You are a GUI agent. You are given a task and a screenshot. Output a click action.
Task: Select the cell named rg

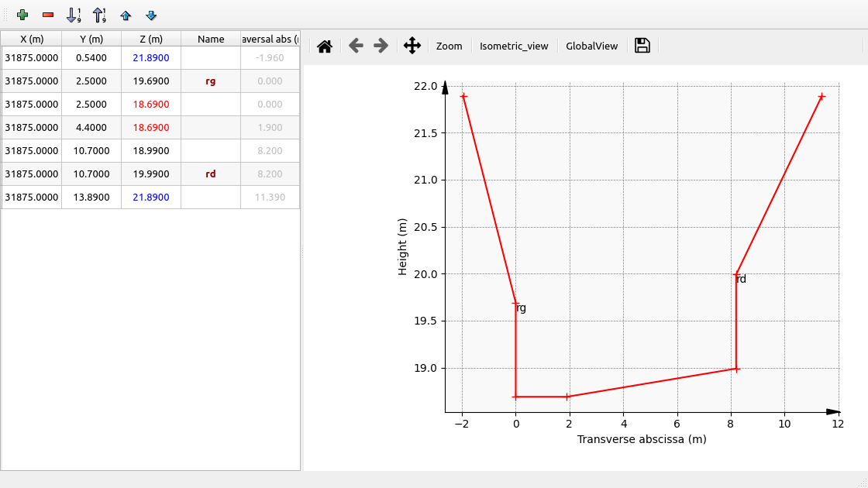pos(211,81)
